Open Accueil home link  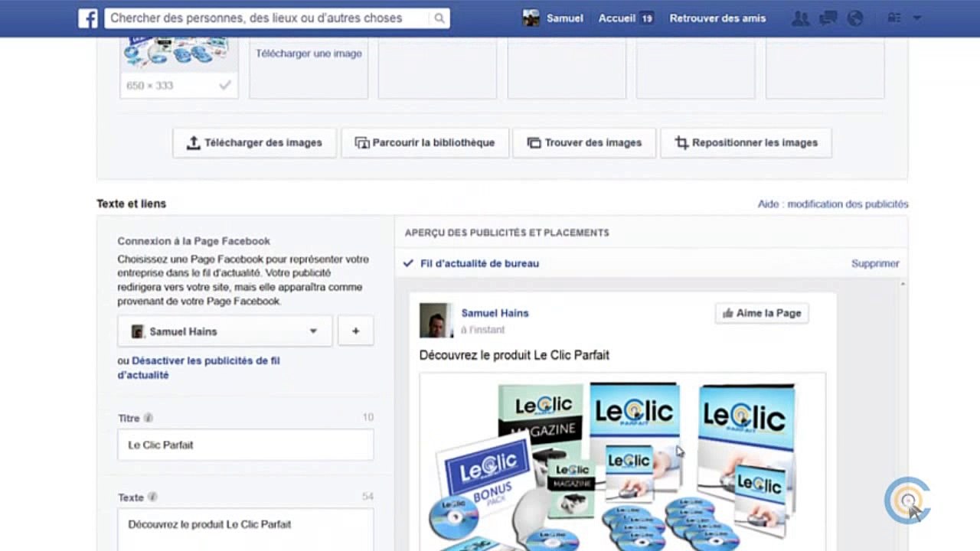(617, 18)
